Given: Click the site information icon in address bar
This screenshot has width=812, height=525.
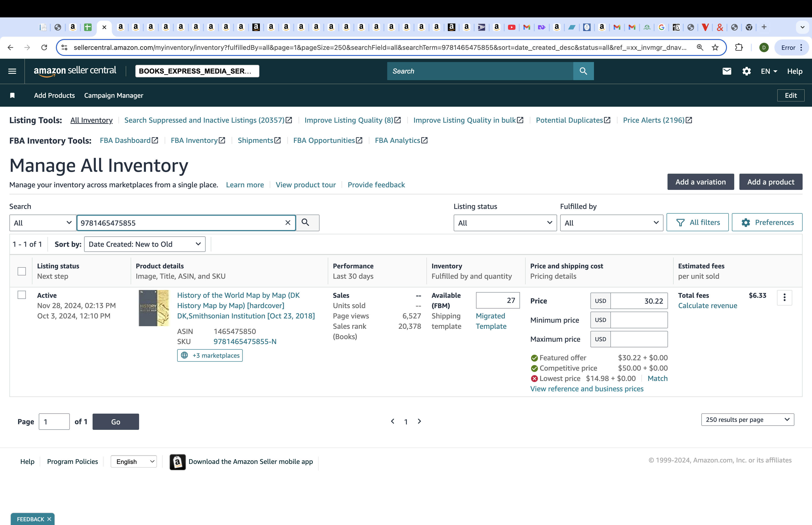Looking at the screenshot, I should coord(64,47).
